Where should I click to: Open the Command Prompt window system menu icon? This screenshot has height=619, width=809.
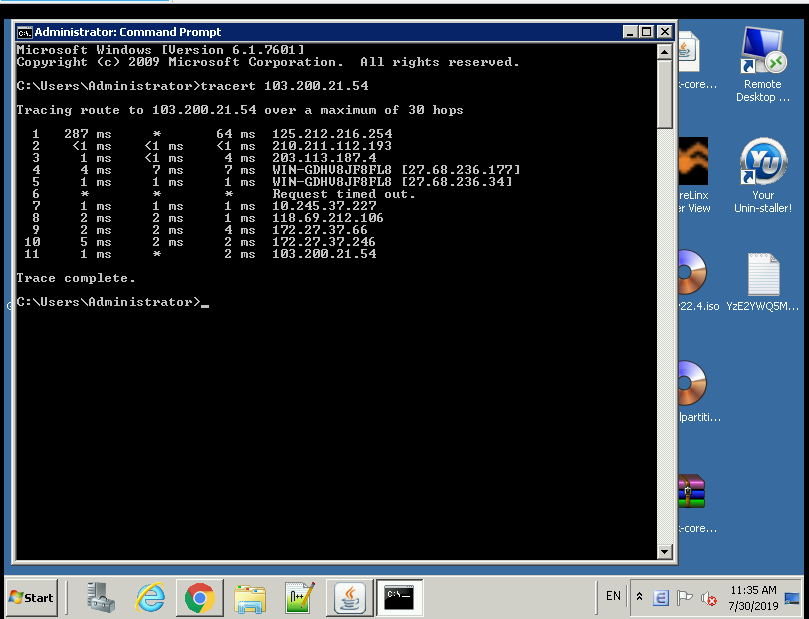click(x=24, y=32)
